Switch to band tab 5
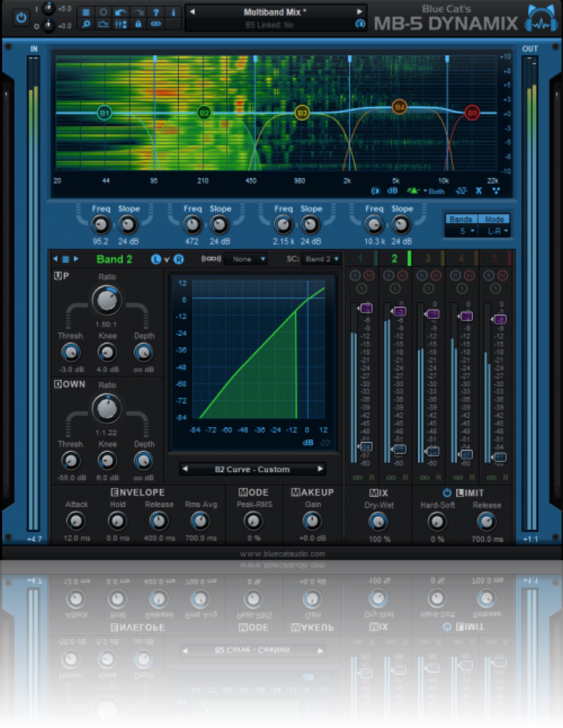This screenshot has height=728, width=563. (x=495, y=258)
